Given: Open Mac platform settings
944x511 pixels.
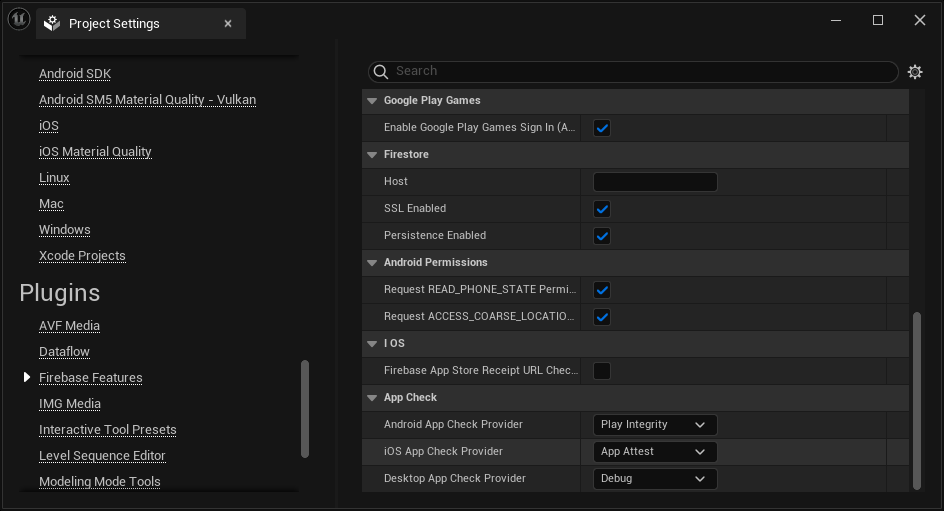Looking at the screenshot, I should point(51,203).
